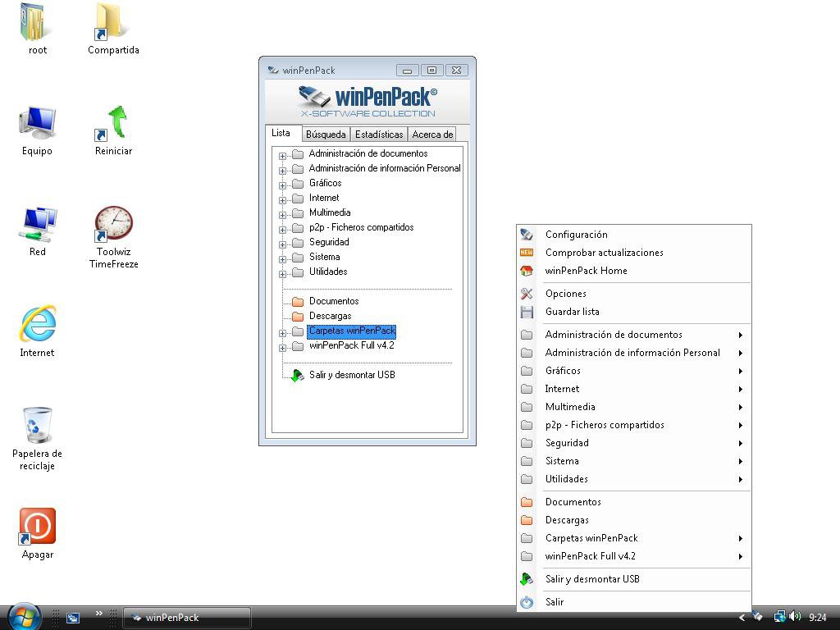840x630 pixels.
Task: Click the network tray icon
Action: click(779, 617)
